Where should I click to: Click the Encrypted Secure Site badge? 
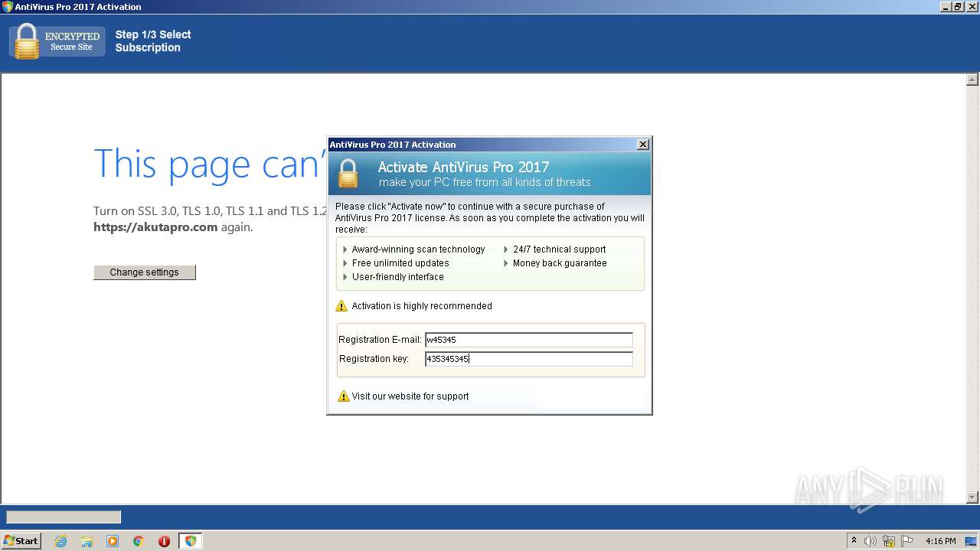57,41
